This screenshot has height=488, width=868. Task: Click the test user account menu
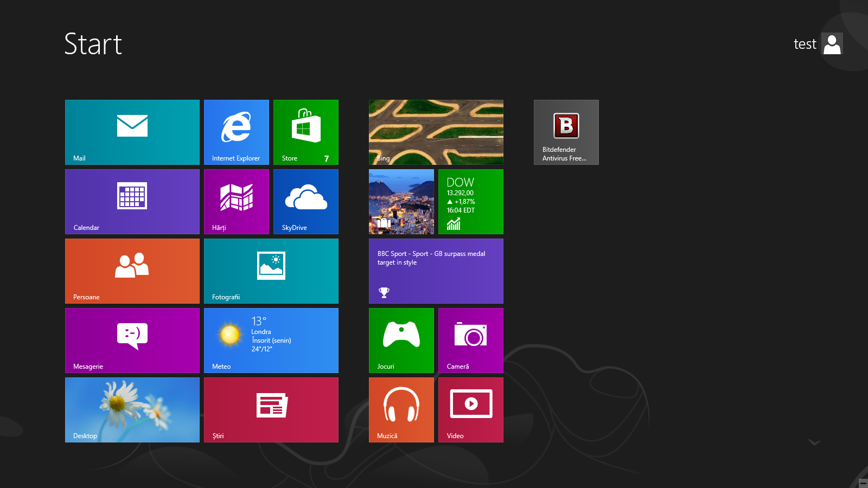(818, 44)
